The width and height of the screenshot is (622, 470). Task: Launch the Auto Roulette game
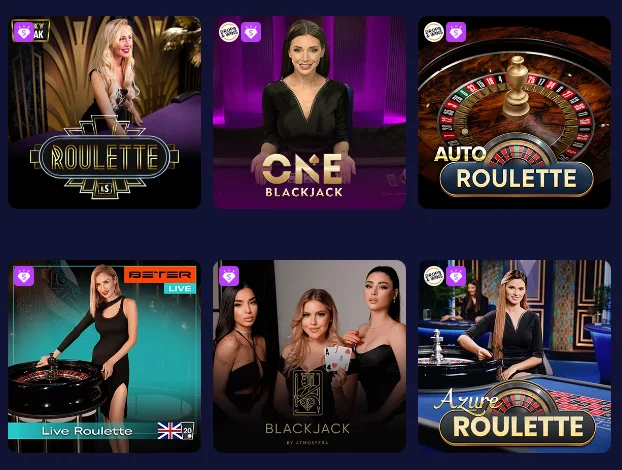tap(514, 112)
